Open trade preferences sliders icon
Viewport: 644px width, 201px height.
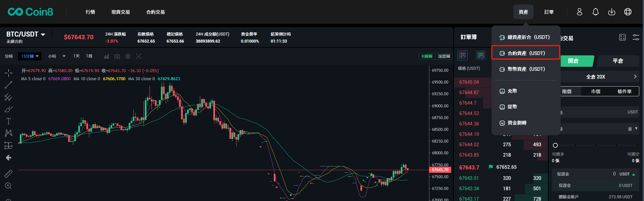636,37
